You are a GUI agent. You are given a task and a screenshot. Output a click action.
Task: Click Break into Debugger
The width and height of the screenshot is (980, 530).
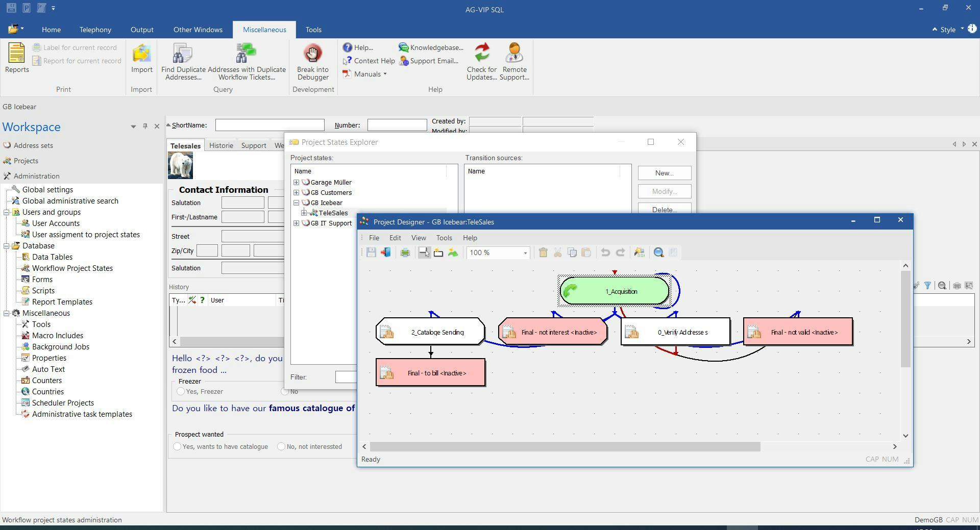313,62
